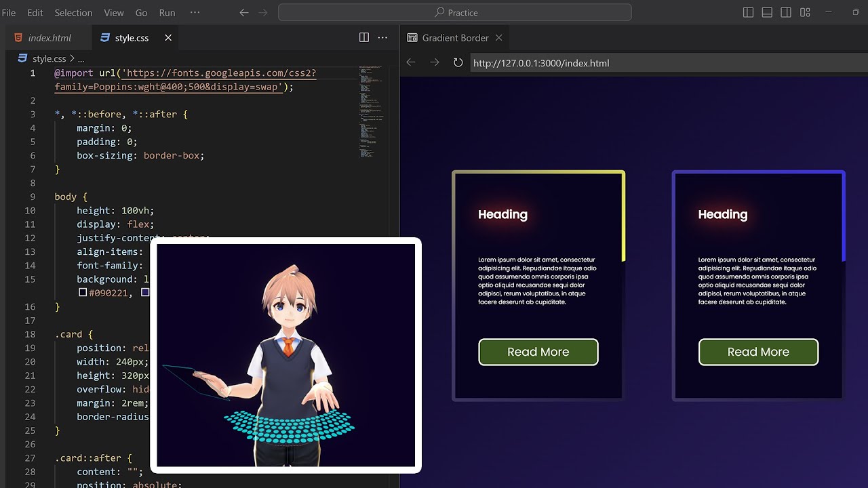Click the 'margin: 2rem;' line
868x488 pixels.
pos(113,403)
